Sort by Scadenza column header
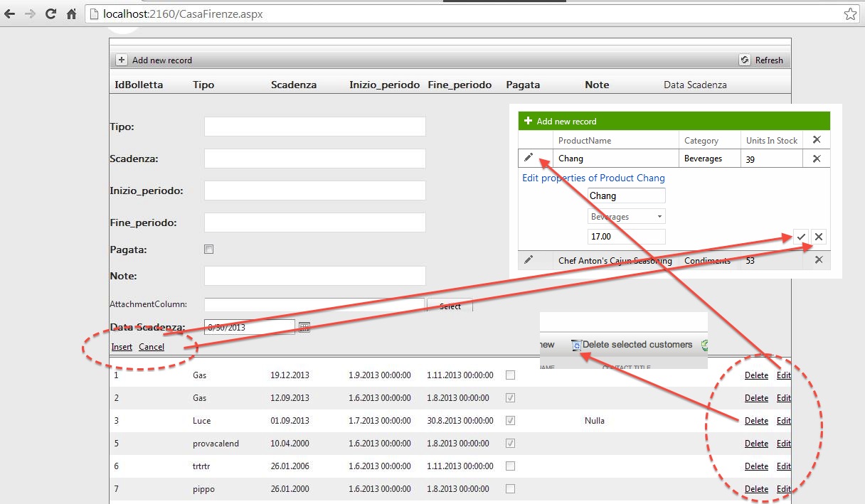The height and width of the screenshot is (504, 865). [294, 85]
